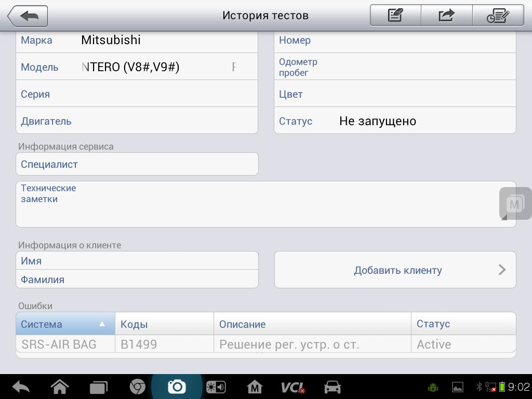Tap the back arrow in the header
Screen dimensions: 532x399
(x=28, y=16)
